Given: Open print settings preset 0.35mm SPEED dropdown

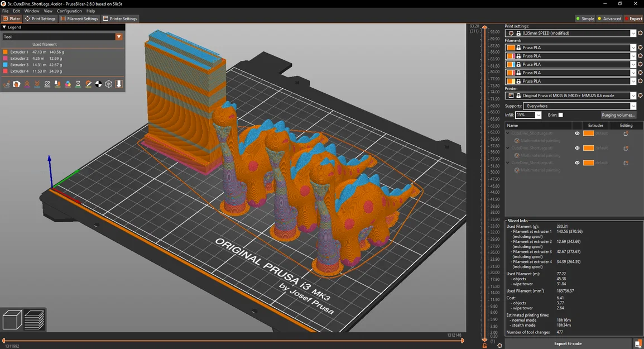Looking at the screenshot, I should [633, 34].
